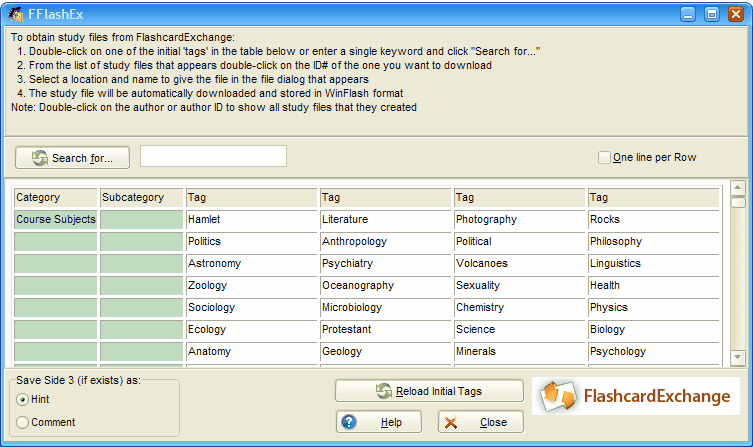Focus the search keyword input field

coord(213,157)
